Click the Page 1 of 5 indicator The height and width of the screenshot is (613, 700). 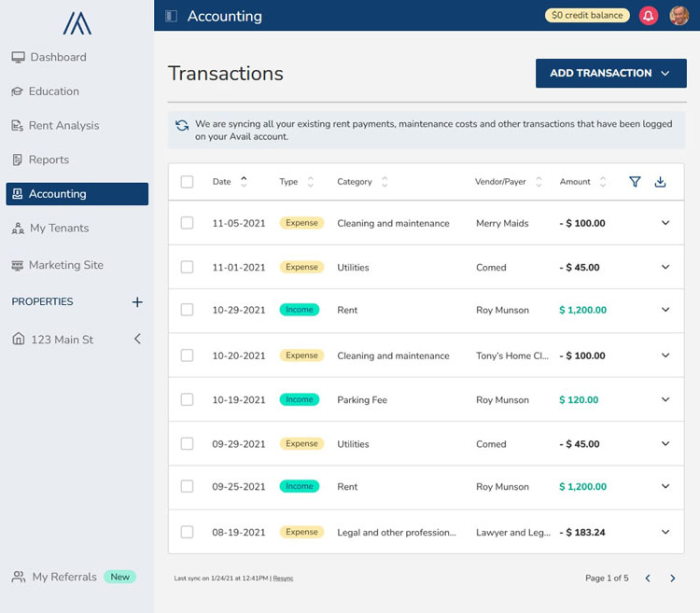click(607, 578)
